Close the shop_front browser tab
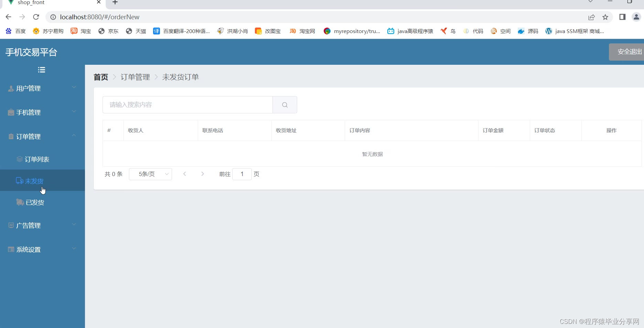The height and width of the screenshot is (328, 644). pos(99,2)
